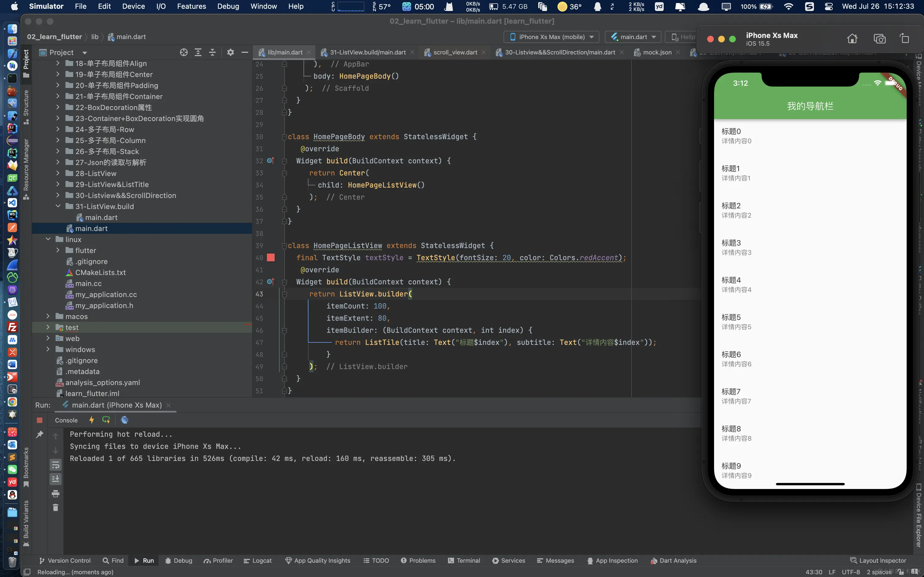Collapse the linux folder
This screenshot has height=577, width=924.
pyautogui.click(x=48, y=239)
